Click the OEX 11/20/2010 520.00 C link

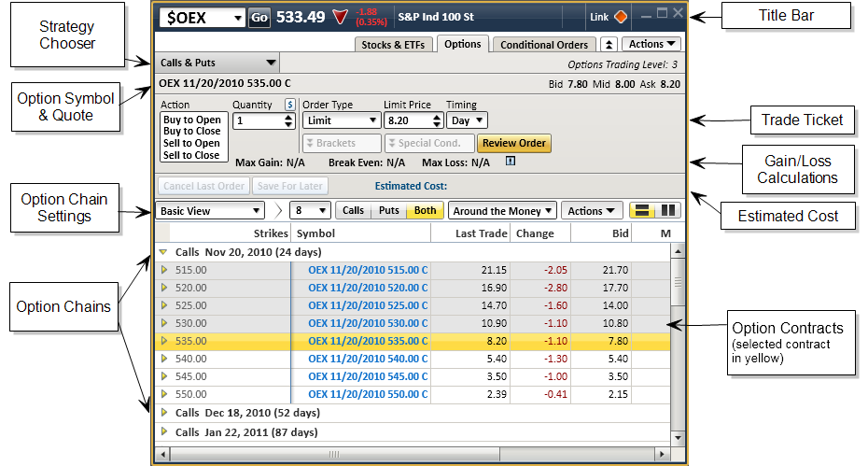pyautogui.click(x=368, y=288)
